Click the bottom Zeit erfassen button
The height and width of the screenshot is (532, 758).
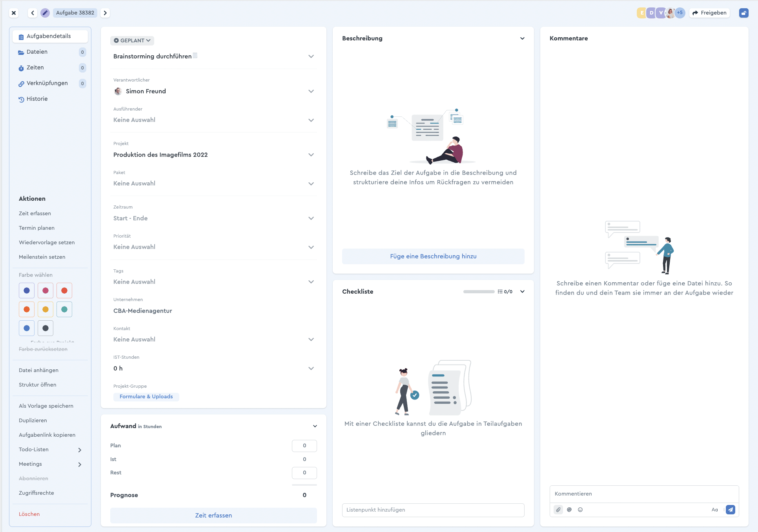(x=213, y=516)
